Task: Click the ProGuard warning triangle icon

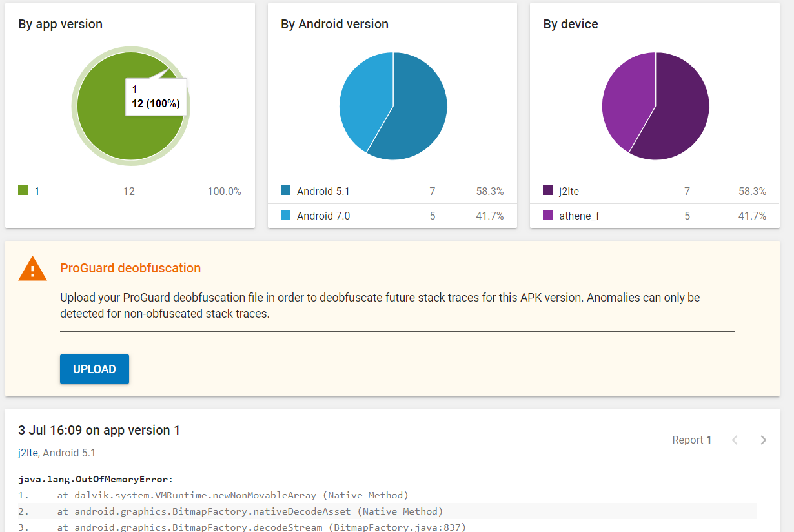Action: (x=32, y=269)
